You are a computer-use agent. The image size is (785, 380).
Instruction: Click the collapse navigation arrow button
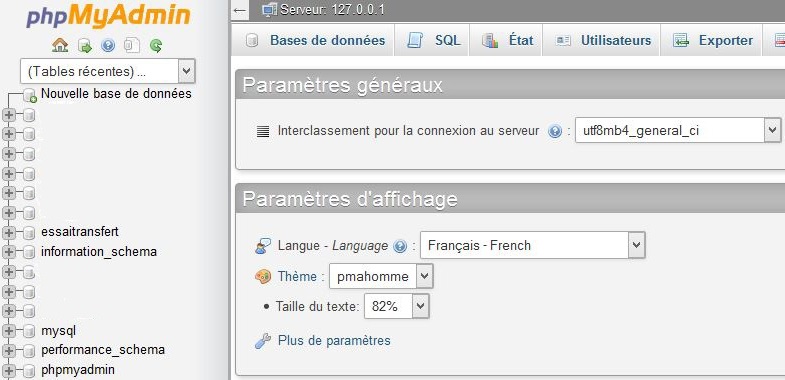[240, 10]
